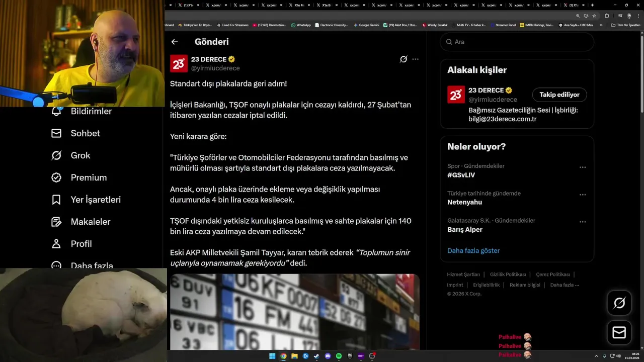
Task: Go back with the Gönderi arrow
Action: [x=175, y=42]
